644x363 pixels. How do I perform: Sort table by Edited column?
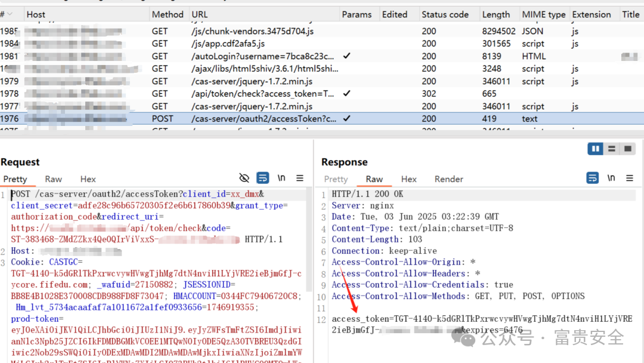point(394,14)
